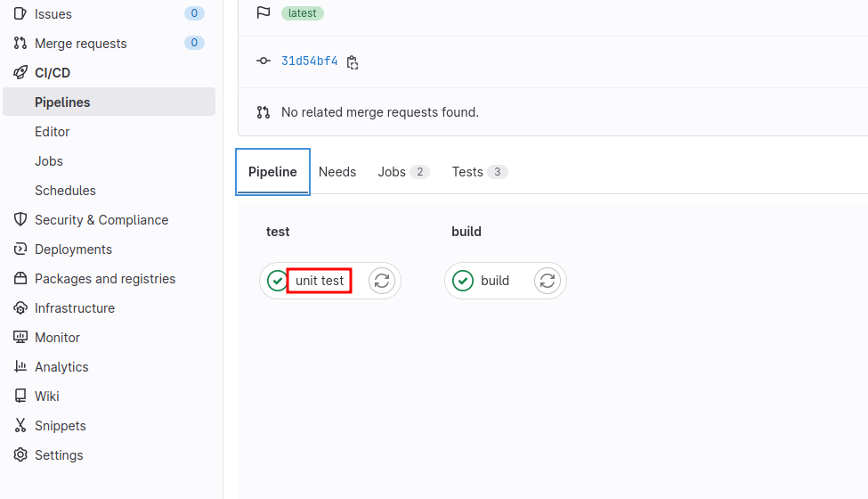Screen dimensions: 868x499
Task: Switch to the Pipeline tab
Action: (272, 172)
